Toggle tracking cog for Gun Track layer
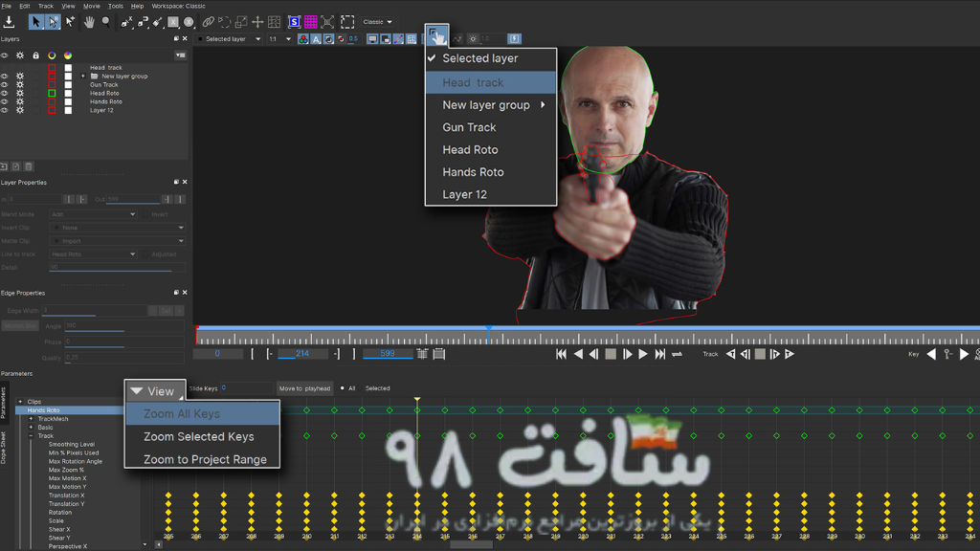The height and width of the screenshot is (551, 980). (20, 85)
